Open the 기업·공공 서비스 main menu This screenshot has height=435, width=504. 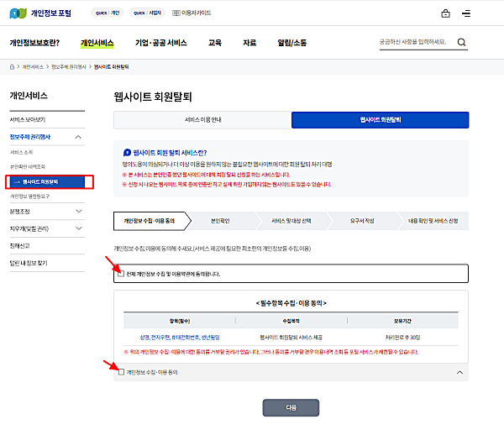pos(161,43)
